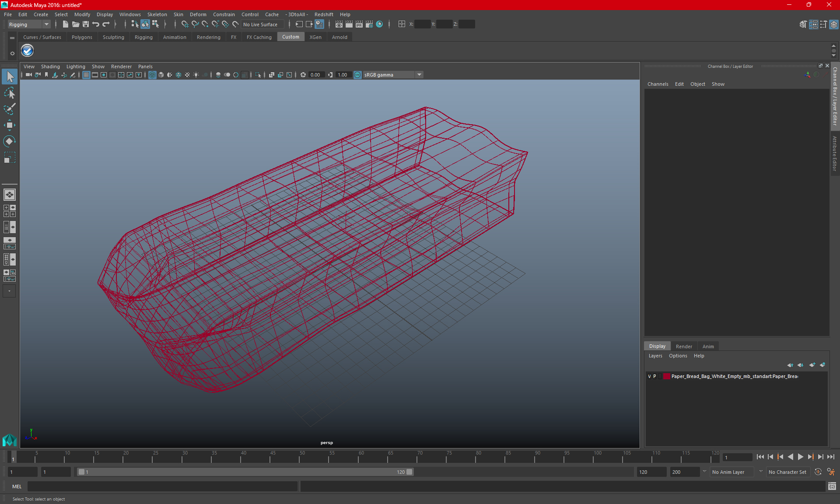Click the current frame field
The image size is (840, 504).
(738, 457)
